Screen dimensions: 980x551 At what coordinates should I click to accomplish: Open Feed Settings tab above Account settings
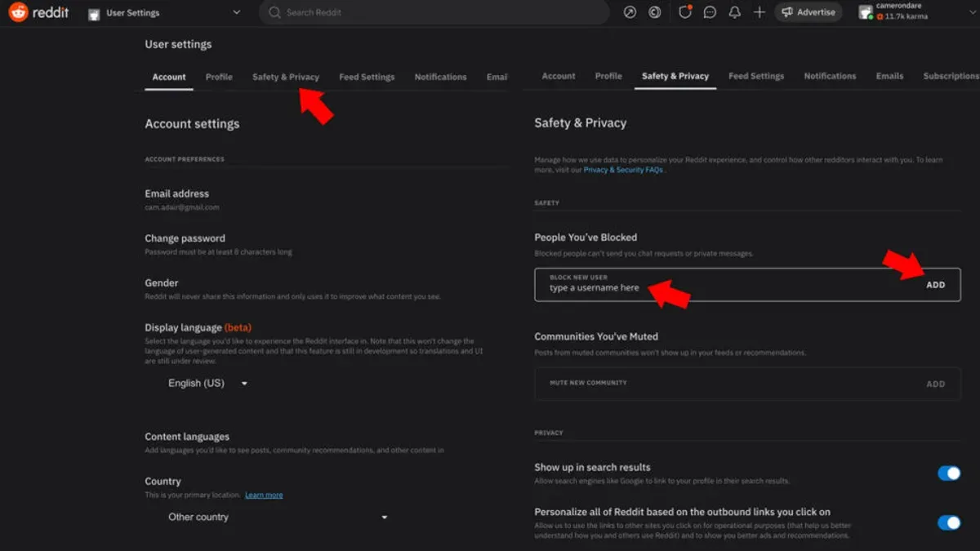pos(367,77)
